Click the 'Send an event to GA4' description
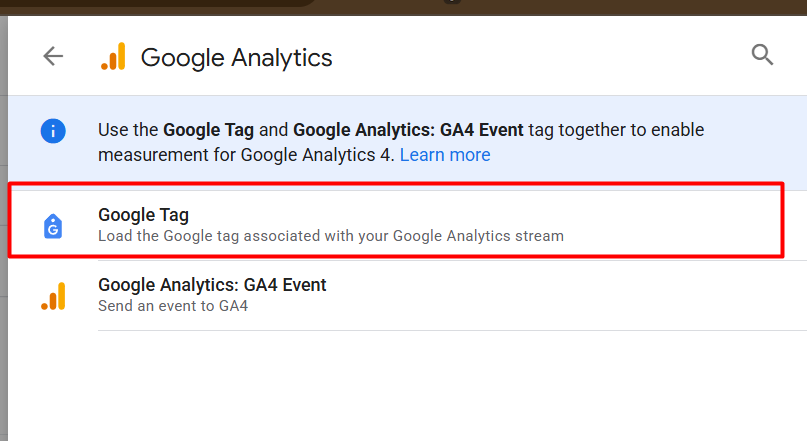The width and height of the screenshot is (807, 441). [172, 306]
